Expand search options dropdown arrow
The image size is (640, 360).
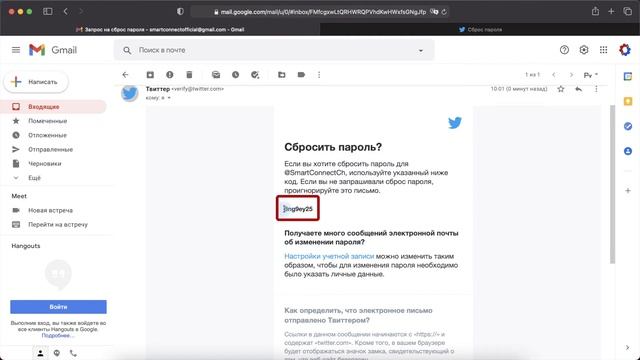click(x=421, y=51)
